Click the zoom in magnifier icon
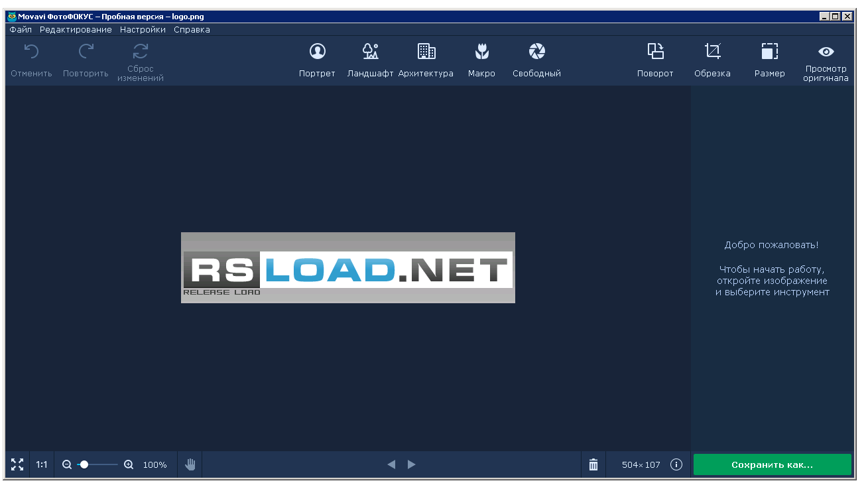868x491 pixels. pos(129,464)
